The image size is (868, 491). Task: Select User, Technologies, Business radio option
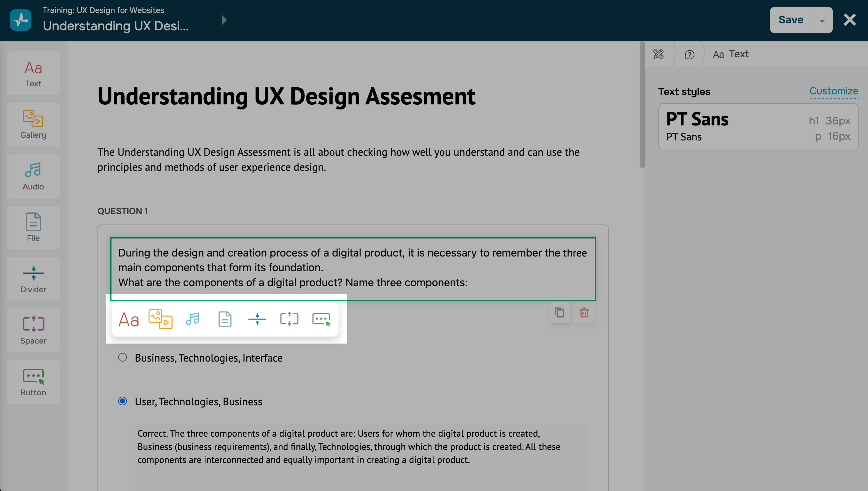tap(123, 401)
